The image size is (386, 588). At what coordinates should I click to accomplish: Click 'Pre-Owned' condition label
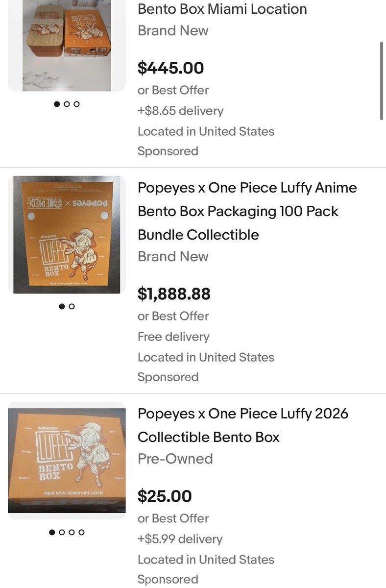175,459
